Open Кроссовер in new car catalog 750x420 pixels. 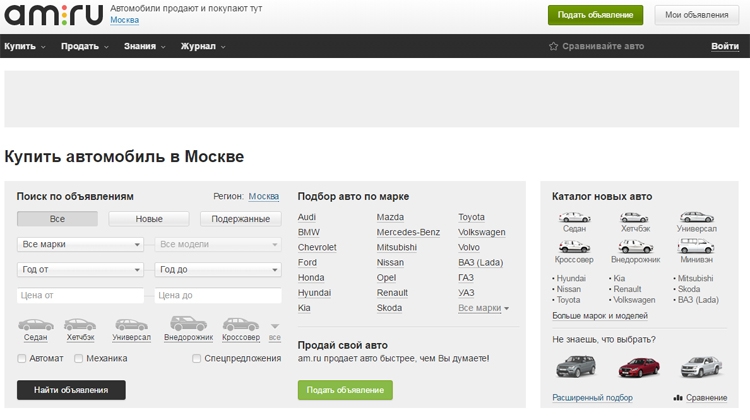(574, 252)
